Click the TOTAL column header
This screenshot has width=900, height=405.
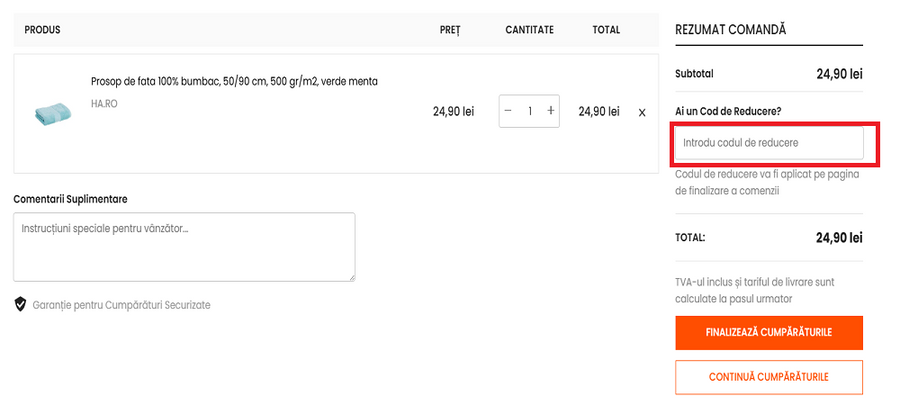[606, 30]
